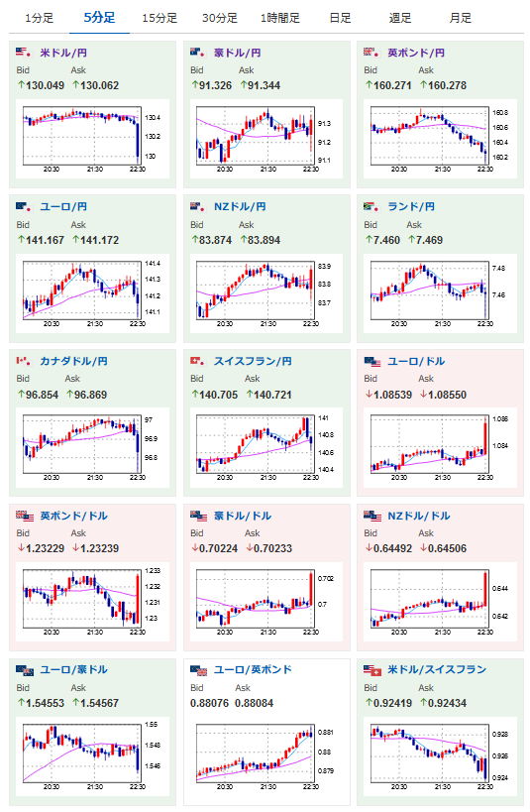Click the Canada flag icon for カナダドル/円

24,361
